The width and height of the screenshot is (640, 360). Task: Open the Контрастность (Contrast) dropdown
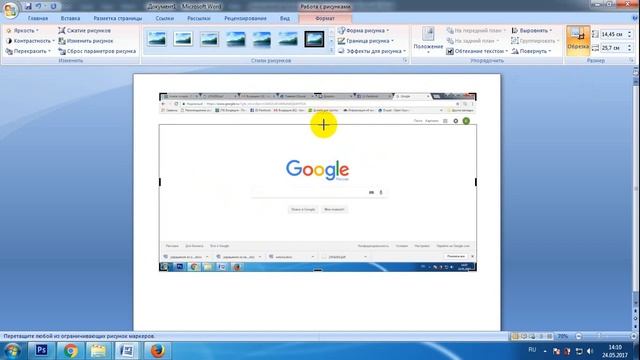pyautogui.click(x=30, y=41)
